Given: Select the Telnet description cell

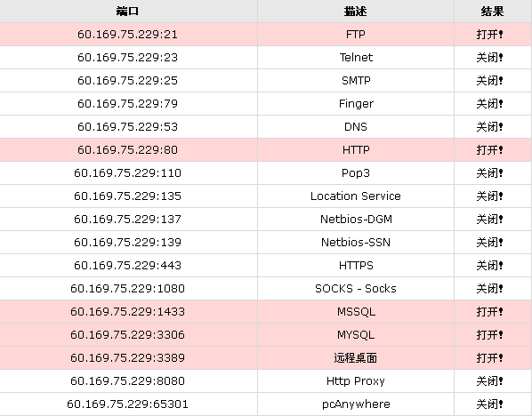Looking at the screenshot, I should pyautogui.click(x=356, y=58).
